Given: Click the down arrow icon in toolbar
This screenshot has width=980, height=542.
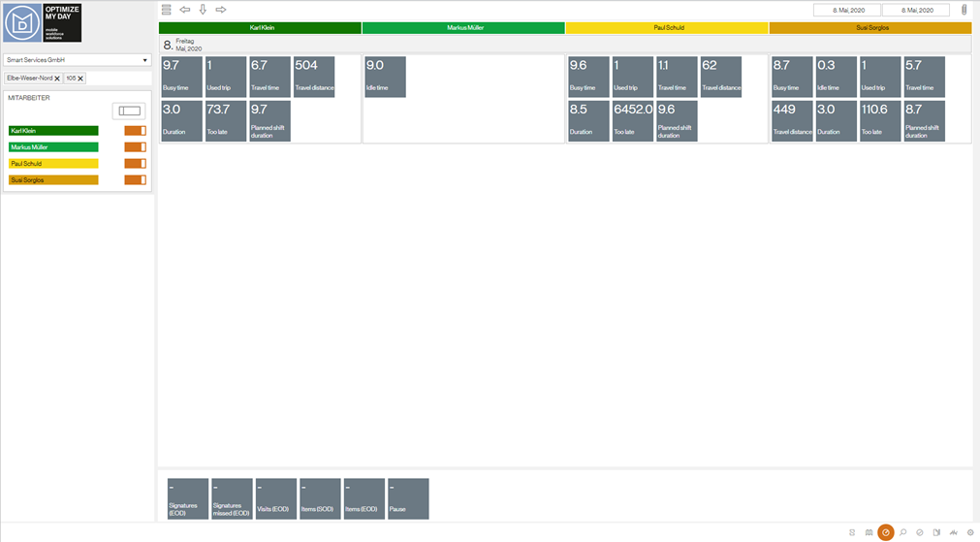Looking at the screenshot, I should [203, 10].
